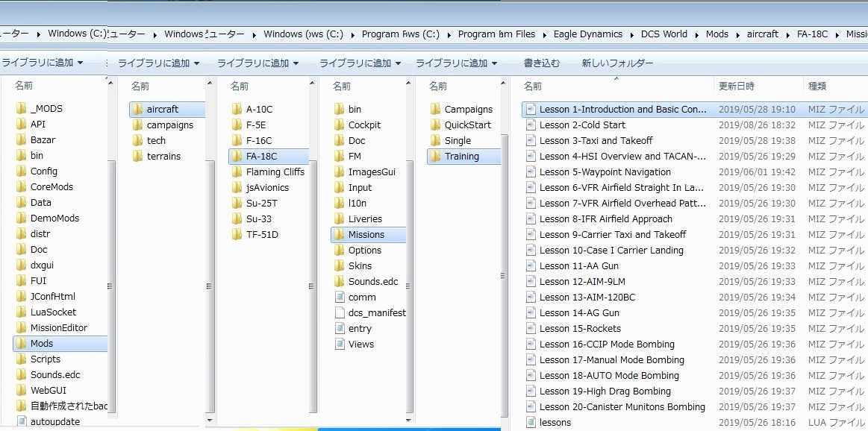Expand the breadcrumb arrow after Mods
The height and width of the screenshot is (431, 868).
click(737, 34)
